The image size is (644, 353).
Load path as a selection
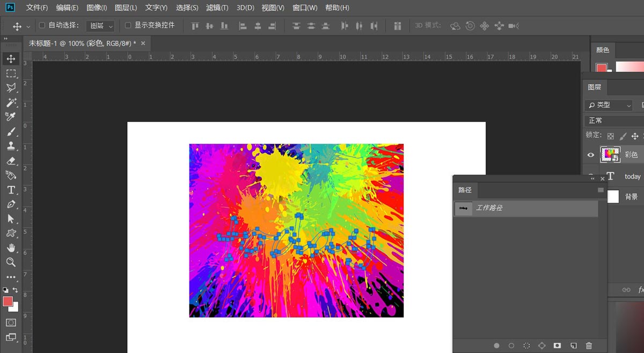coord(526,346)
